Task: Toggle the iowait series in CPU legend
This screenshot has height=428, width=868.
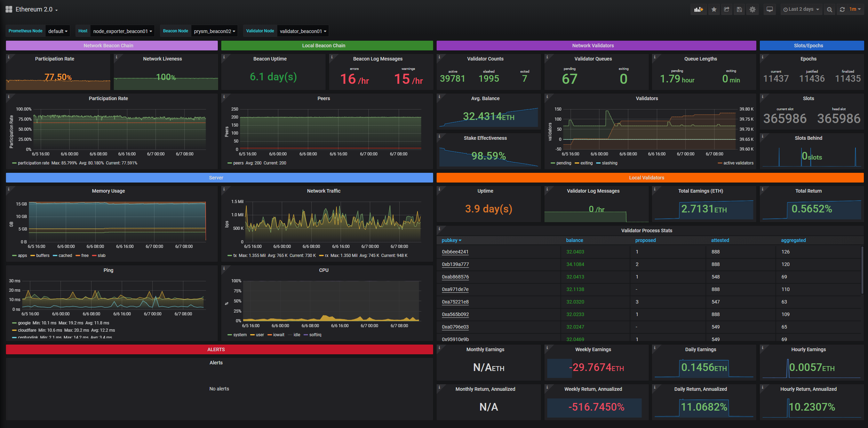Action: 278,335
